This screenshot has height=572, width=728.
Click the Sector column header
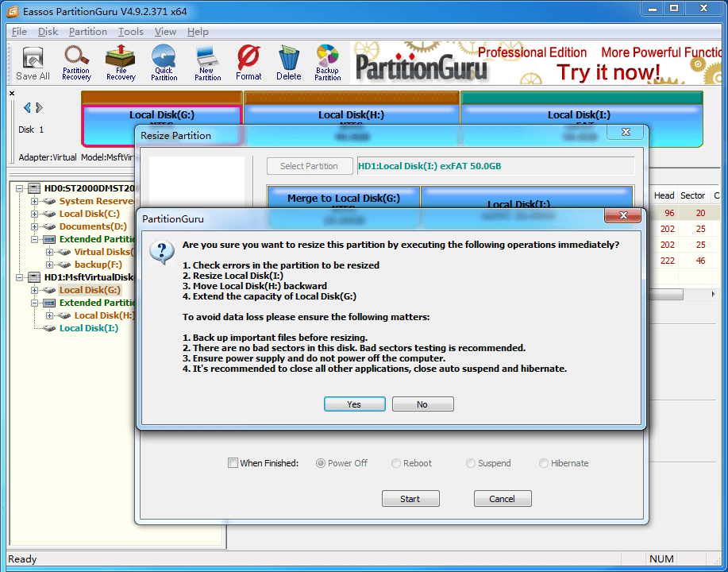click(x=693, y=195)
